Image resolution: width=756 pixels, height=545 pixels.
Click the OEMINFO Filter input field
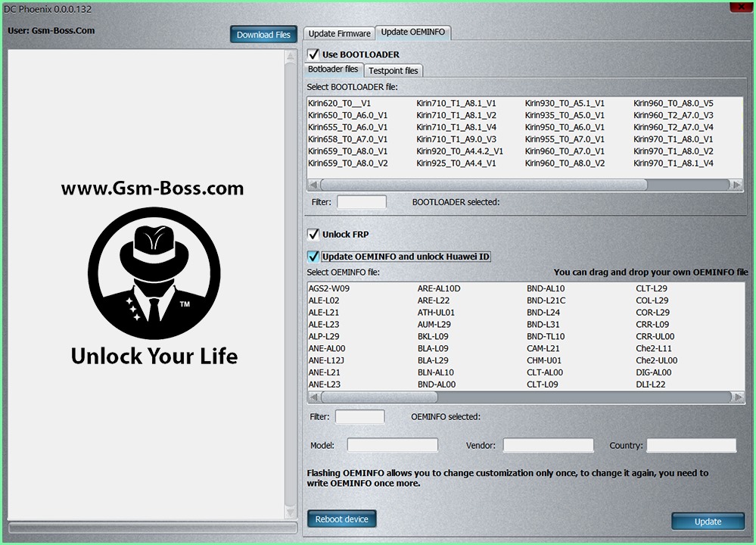pos(359,417)
